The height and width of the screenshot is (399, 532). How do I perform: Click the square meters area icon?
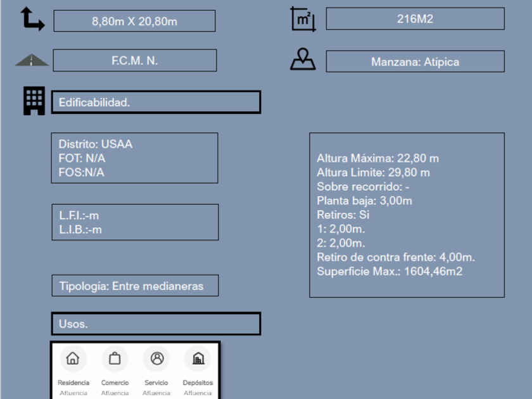click(303, 19)
